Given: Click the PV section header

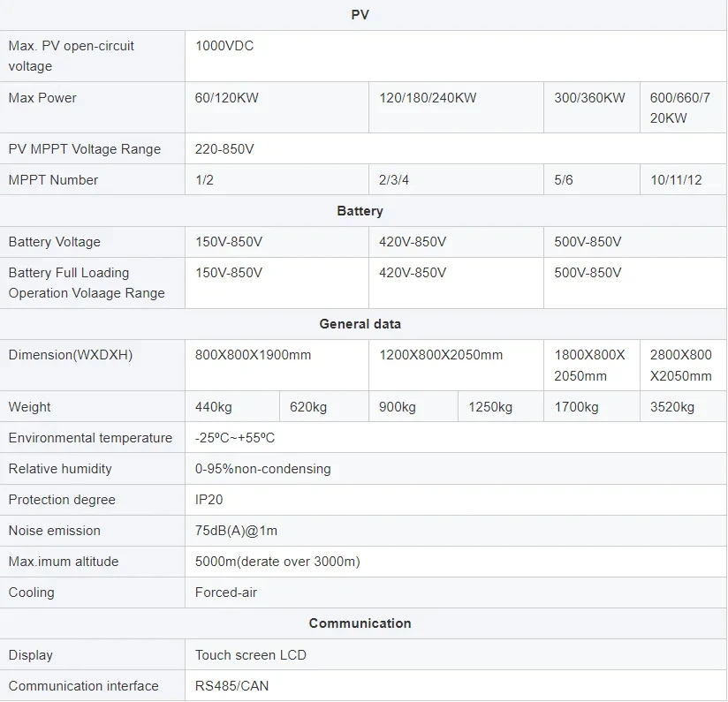Looking at the screenshot, I should pos(360,14).
